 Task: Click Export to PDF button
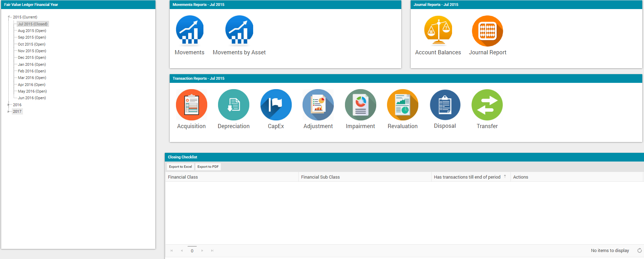208,167
